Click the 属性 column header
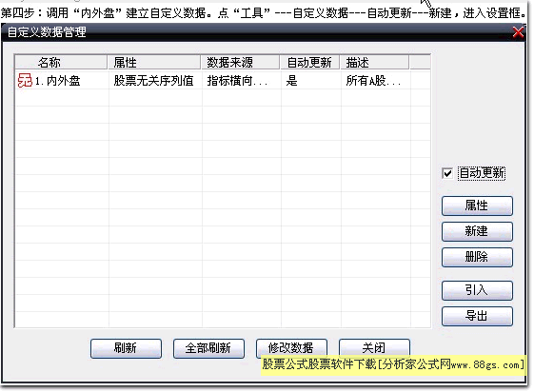 pos(154,62)
